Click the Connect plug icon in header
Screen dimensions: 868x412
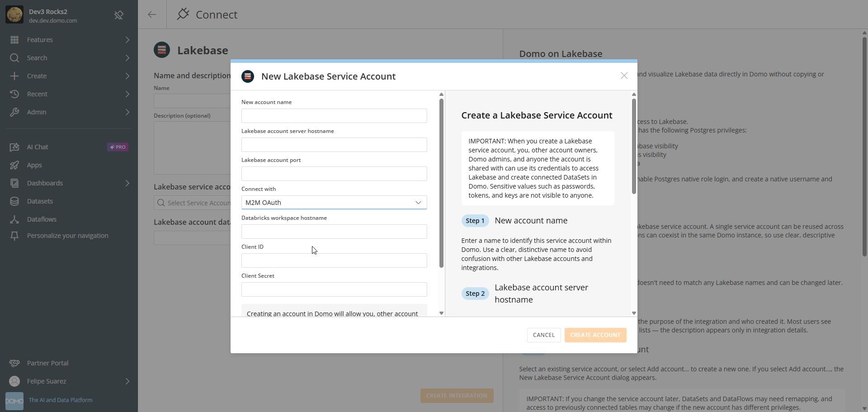pos(183,14)
